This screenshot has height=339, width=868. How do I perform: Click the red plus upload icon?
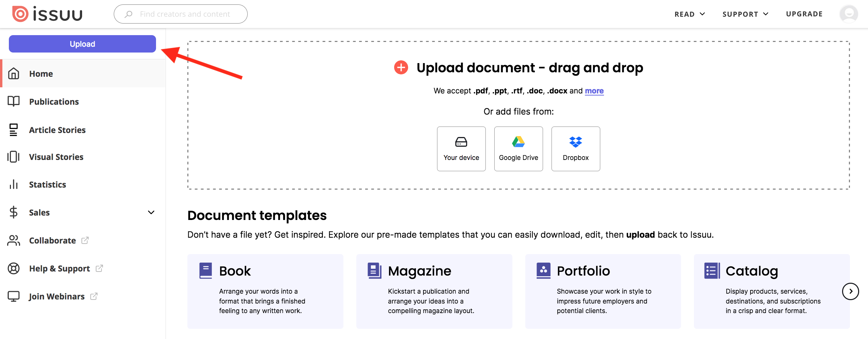(x=401, y=68)
